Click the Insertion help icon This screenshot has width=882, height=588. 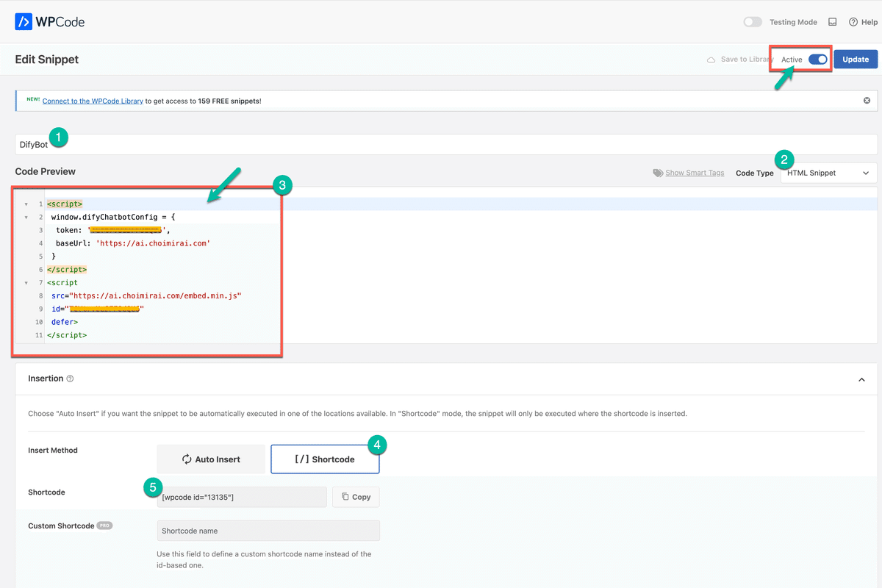pos(70,379)
